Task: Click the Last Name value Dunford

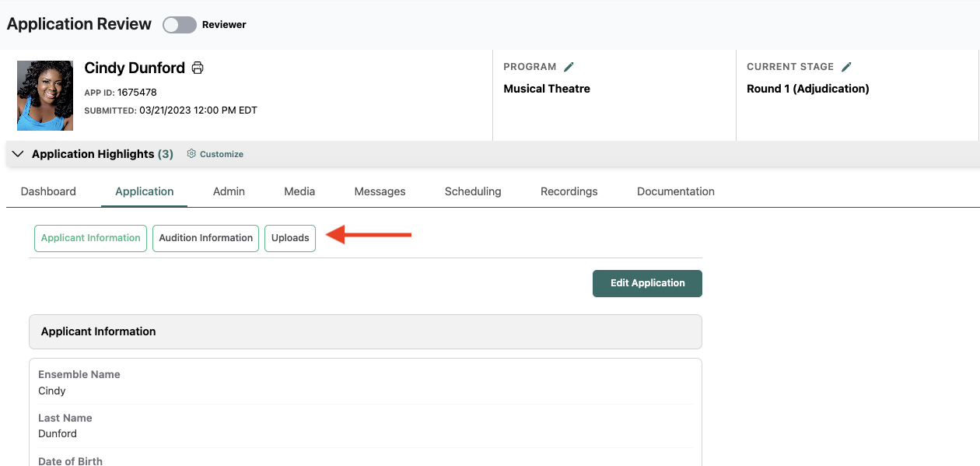Action: (x=58, y=433)
